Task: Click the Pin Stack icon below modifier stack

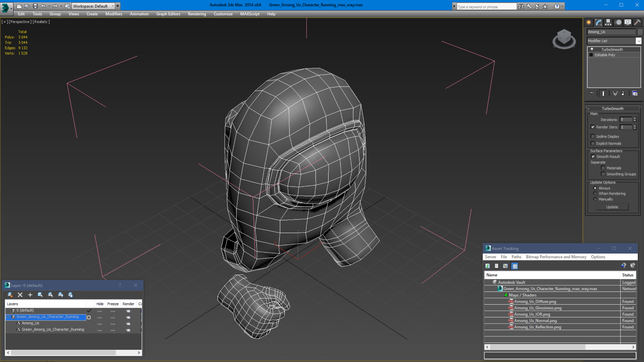Action: tap(591, 93)
